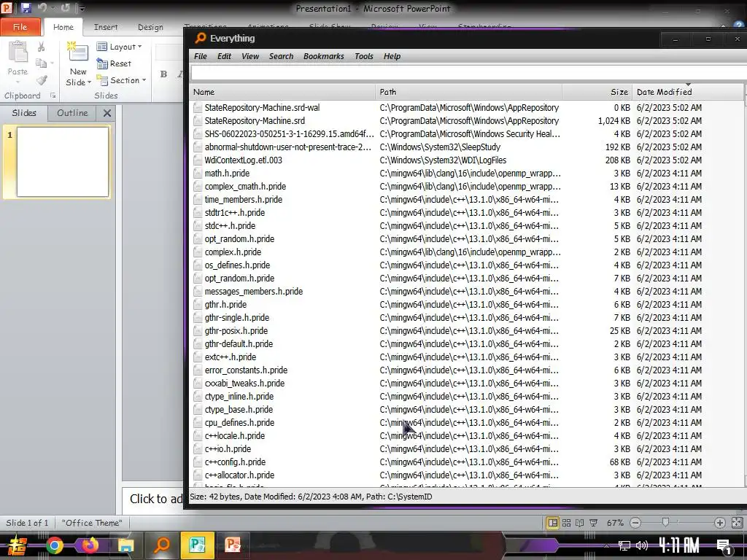Open Everything's Edit menu
Image resolution: width=747 pixels, height=560 pixels.
224,56
